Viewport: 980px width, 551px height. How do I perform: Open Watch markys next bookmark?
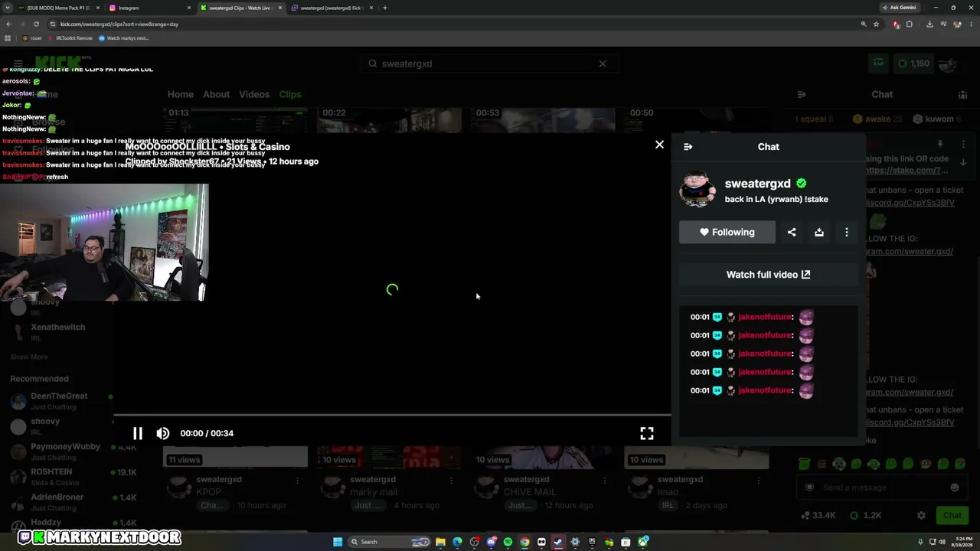click(124, 38)
